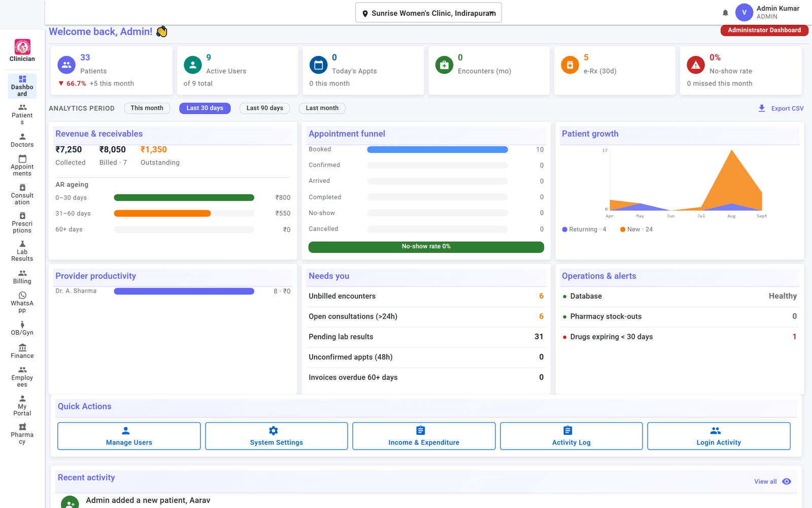
Task: Click the Clinician app logo
Action: [x=22, y=47]
